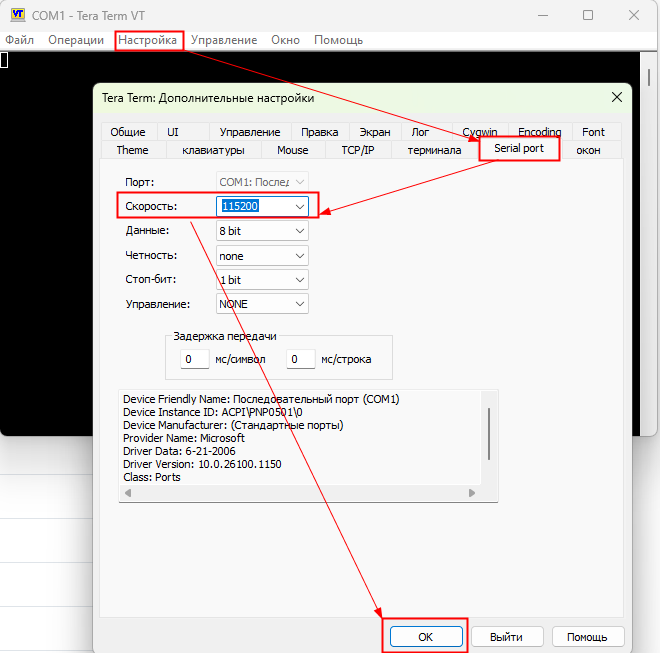The width and height of the screenshot is (660, 653).
Task: Expand the Четность parity dropdown
Action: (299, 256)
